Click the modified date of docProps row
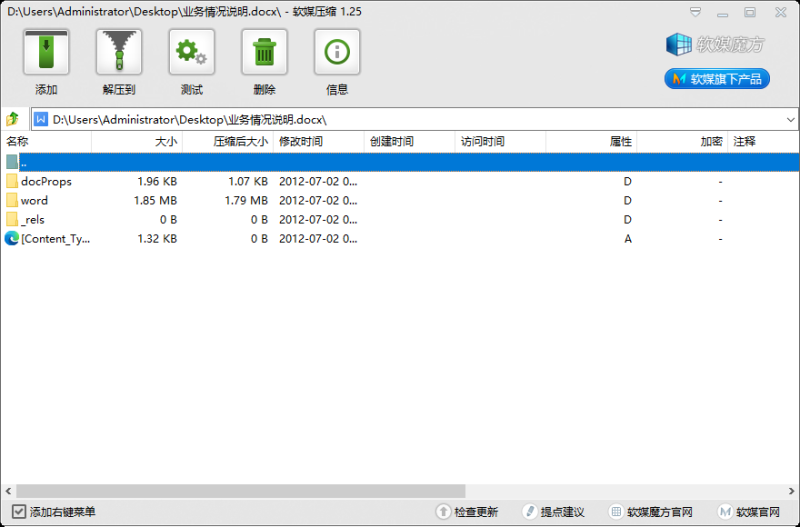 pos(318,181)
